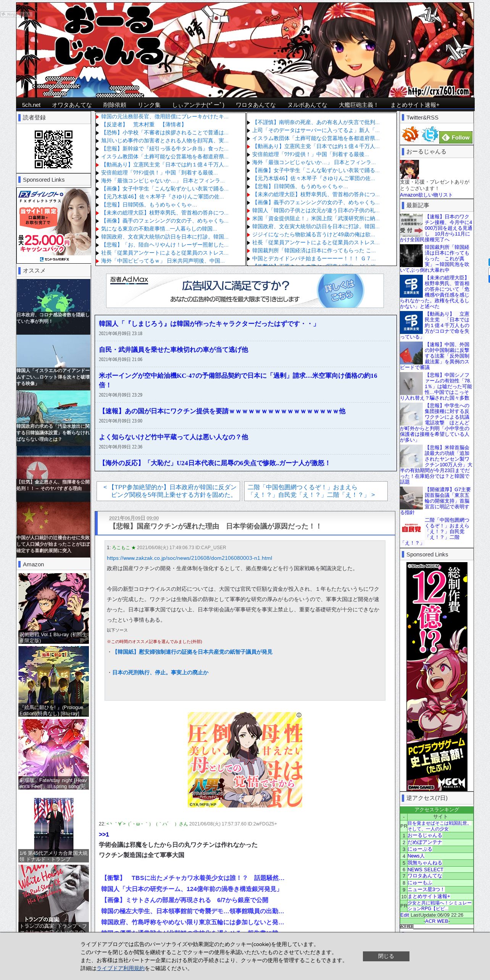Click the 忍者AdMax banner ad
This screenshot has width=490, height=980.
245,290
